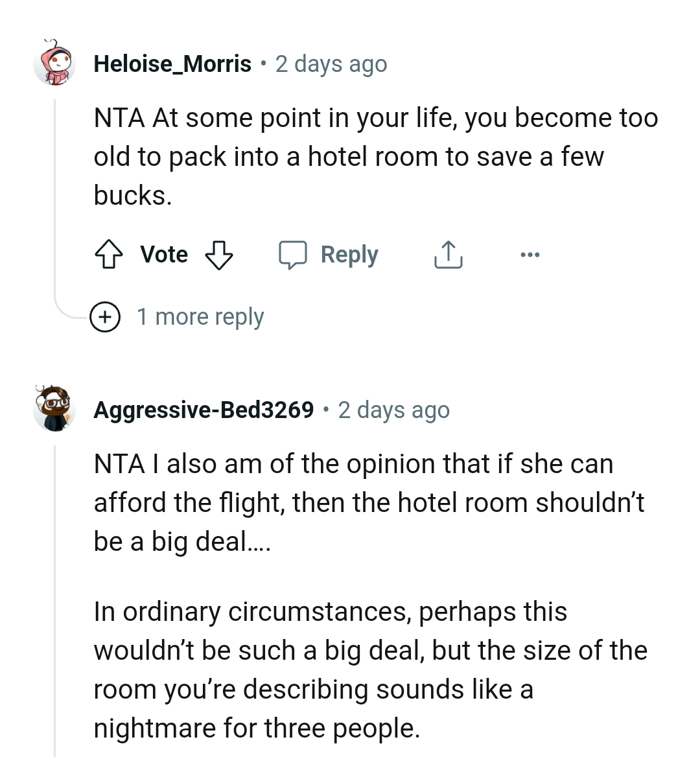Expand the "1 more reply" link
Image resolution: width=700 pixels, height=757 pixels.
[x=200, y=317]
